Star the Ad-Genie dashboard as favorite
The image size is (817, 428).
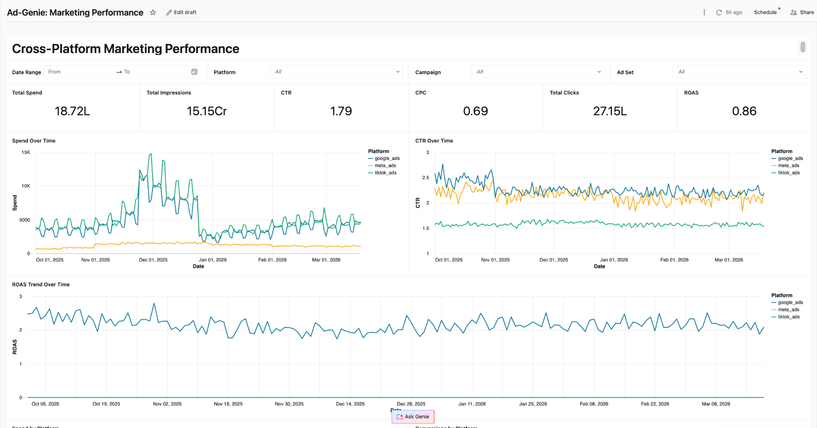(x=153, y=13)
